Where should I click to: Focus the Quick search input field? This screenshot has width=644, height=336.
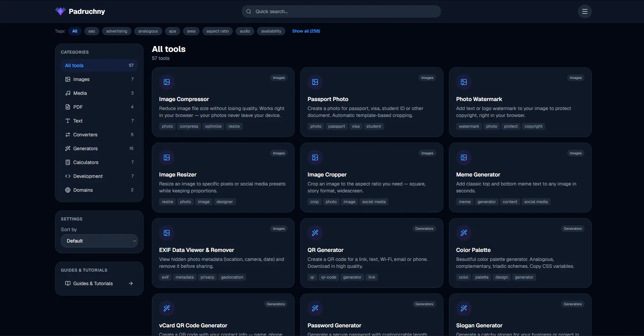click(x=341, y=11)
